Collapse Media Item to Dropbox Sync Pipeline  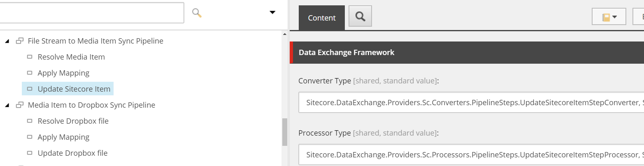[7, 105]
